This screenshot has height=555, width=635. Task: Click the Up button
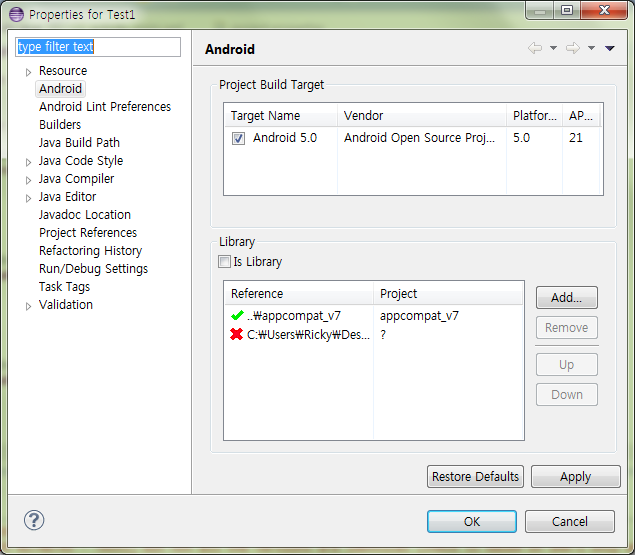tap(567, 365)
